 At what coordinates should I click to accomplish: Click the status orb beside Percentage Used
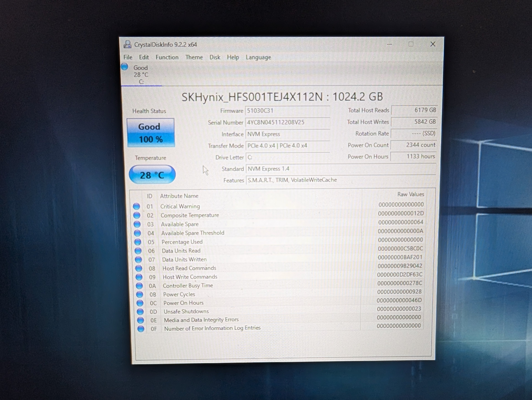click(138, 242)
